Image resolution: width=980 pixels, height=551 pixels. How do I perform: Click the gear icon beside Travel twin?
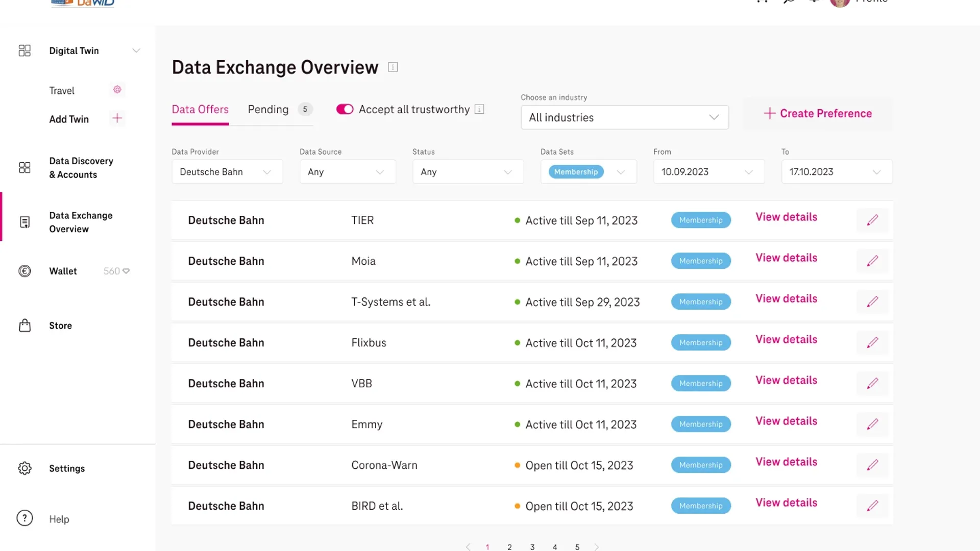point(117,90)
